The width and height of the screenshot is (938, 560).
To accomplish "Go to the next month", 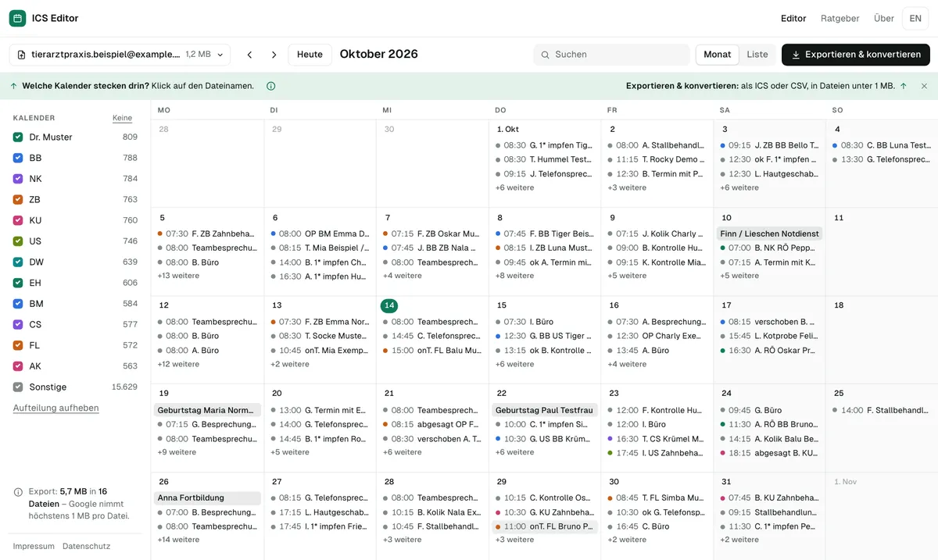I will (x=274, y=55).
